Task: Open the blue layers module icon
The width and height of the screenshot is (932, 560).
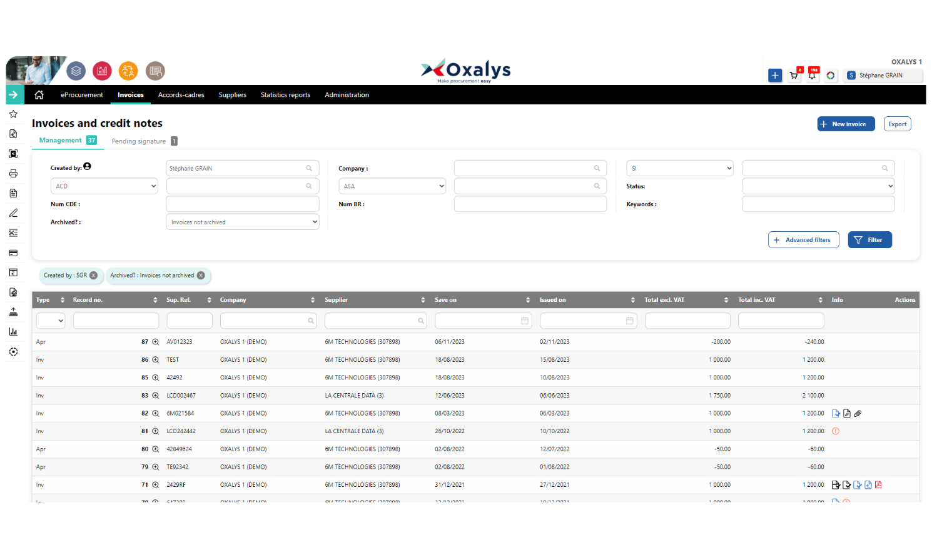Action: pyautogui.click(x=76, y=71)
